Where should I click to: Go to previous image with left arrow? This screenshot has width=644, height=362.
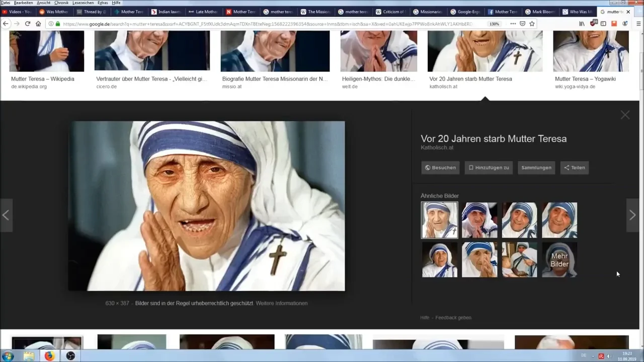pyautogui.click(x=6, y=215)
